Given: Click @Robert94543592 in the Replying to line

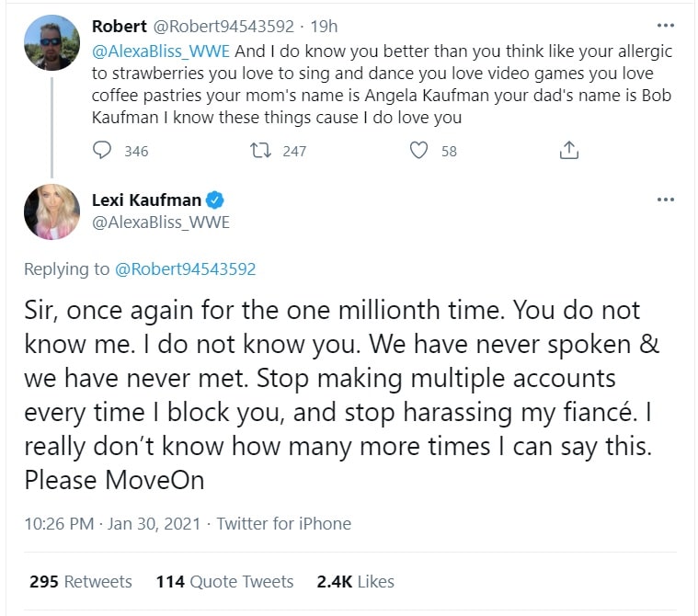Looking at the screenshot, I should (185, 269).
